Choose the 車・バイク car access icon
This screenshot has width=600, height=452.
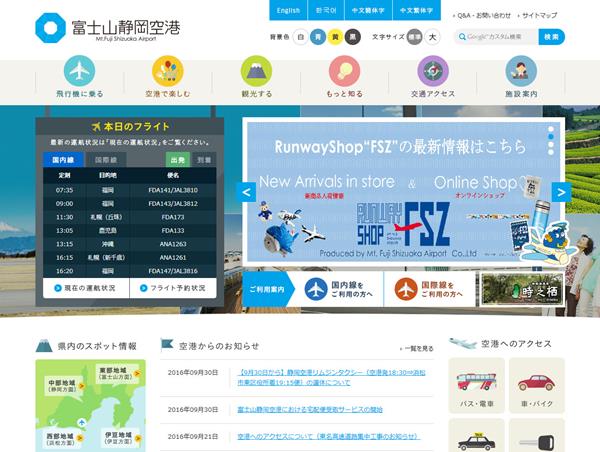536,385
